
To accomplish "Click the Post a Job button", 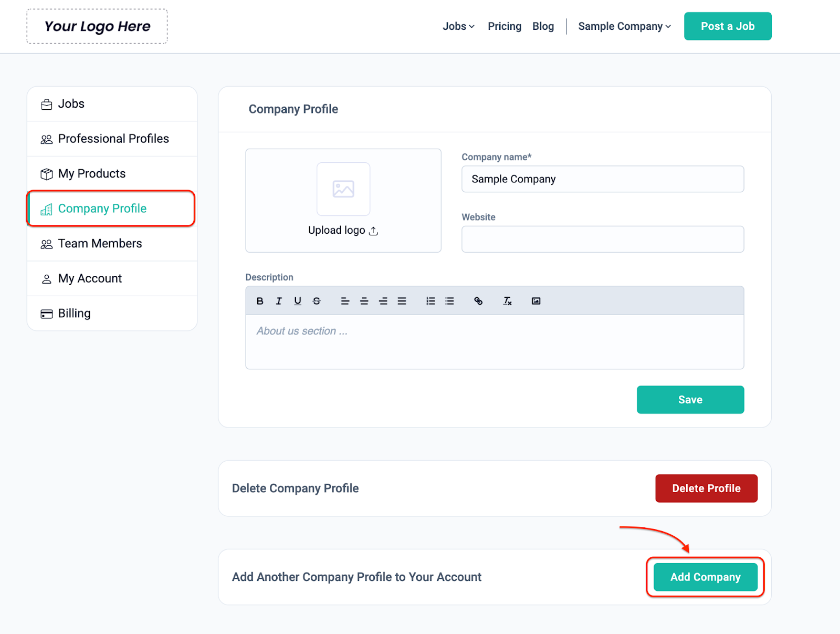I will click(x=728, y=26).
